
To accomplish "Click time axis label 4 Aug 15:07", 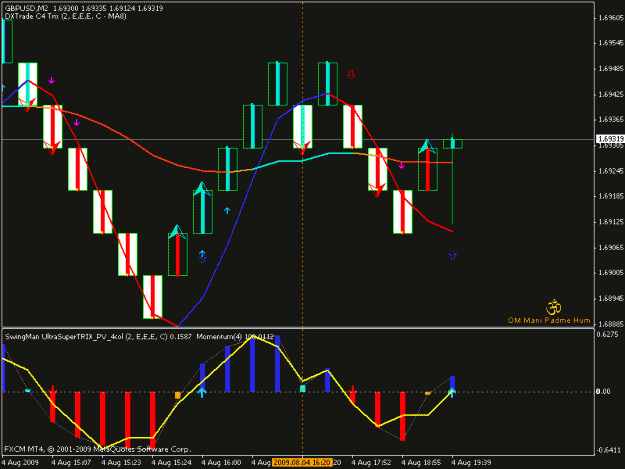I will (x=71, y=463).
